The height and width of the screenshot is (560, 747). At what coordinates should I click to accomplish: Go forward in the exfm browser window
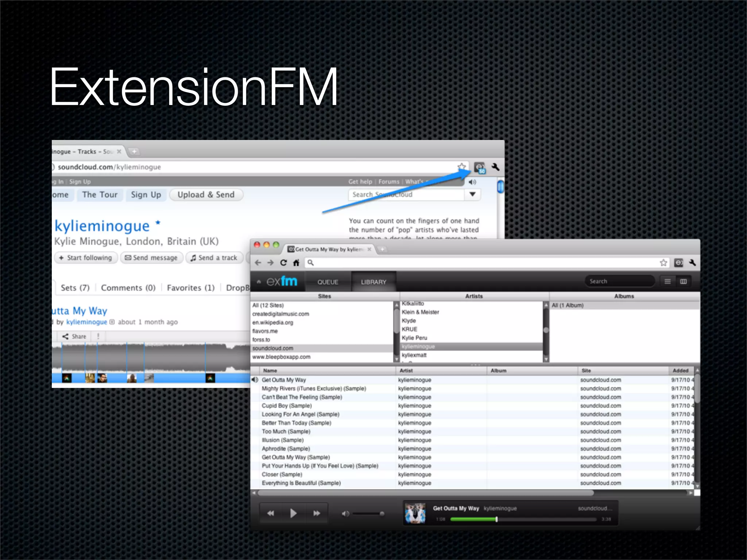(x=270, y=262)
